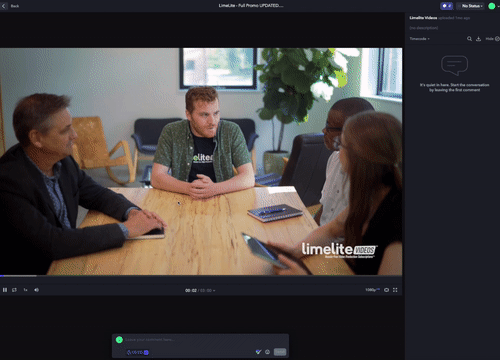
Task: Open the 1080p resolution selector
Action: (x=372, y=290)
